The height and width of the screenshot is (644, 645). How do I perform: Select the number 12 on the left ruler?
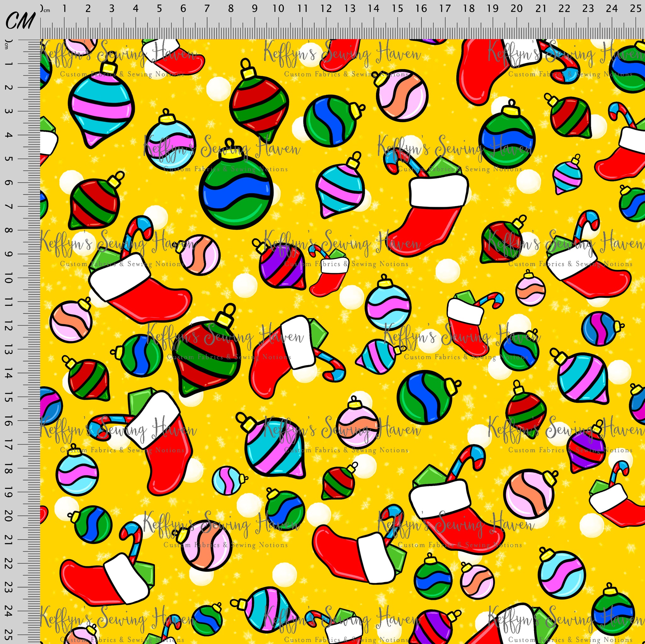tap(9, 326)
